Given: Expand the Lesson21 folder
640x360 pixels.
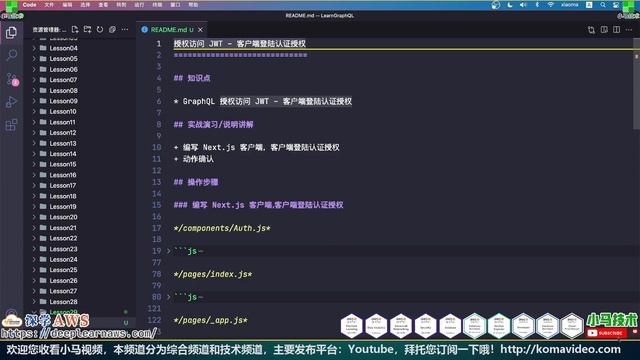Looking at the screenshot, I should (x=34, y=228).
